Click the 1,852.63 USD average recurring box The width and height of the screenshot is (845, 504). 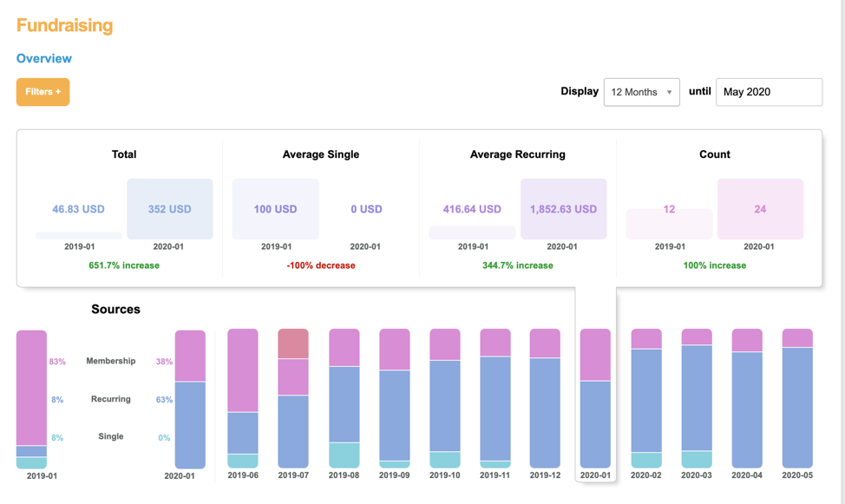[563, 209]
